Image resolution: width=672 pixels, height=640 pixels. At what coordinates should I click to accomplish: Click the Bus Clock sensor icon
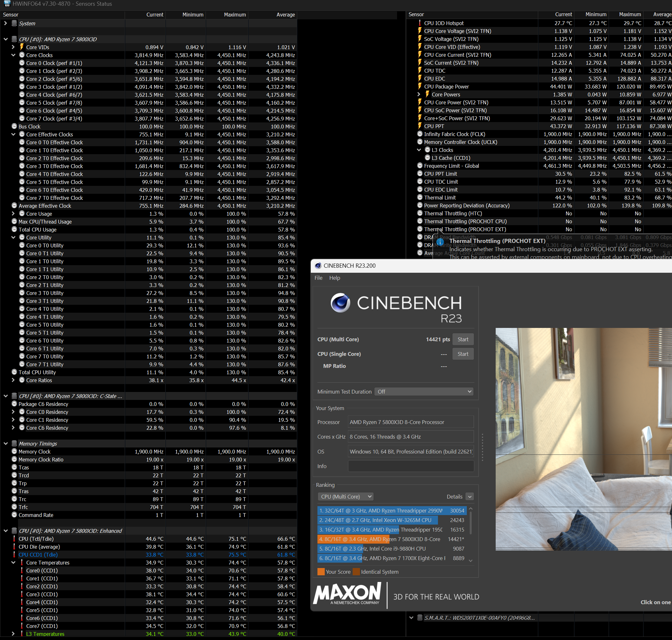coord(14,126)
